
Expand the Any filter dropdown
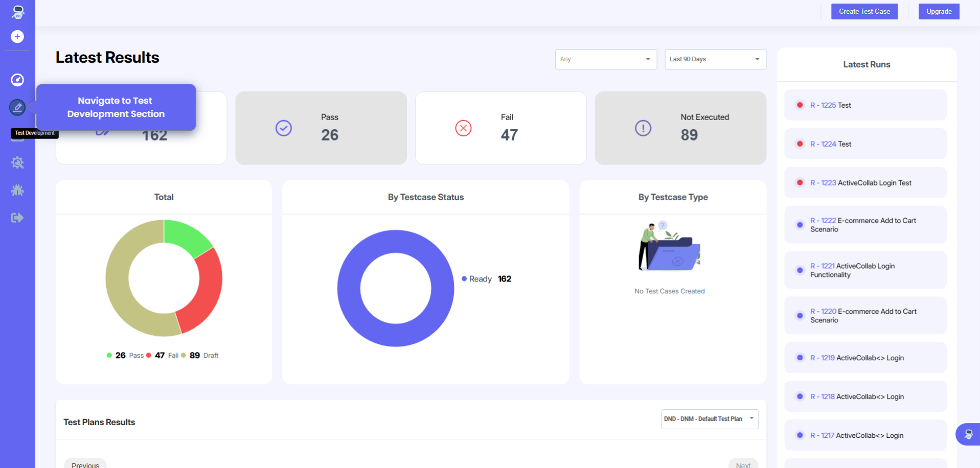(606, 59)
